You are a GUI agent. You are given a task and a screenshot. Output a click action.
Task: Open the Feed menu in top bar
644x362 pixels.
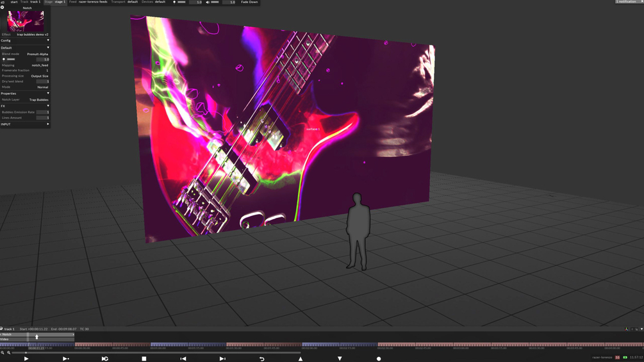click(88, 2)
